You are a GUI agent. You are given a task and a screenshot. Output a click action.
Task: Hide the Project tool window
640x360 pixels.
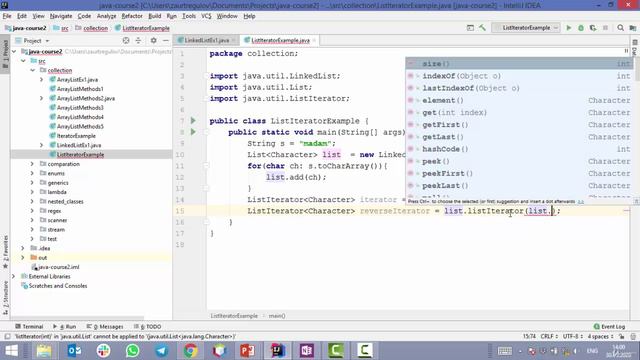165,40
